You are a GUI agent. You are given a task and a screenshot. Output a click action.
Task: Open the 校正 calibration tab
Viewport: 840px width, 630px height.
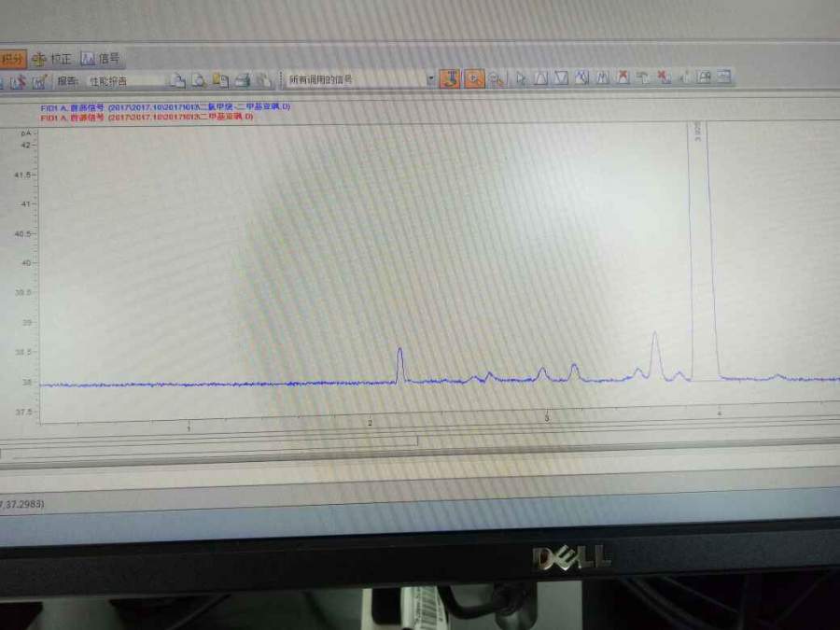point(51,59)
